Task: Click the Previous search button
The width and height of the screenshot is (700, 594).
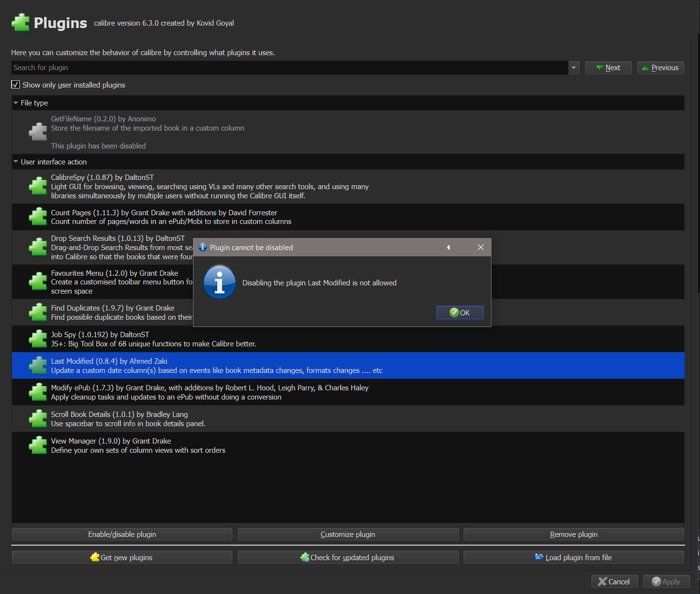Action: coord(660,68)
